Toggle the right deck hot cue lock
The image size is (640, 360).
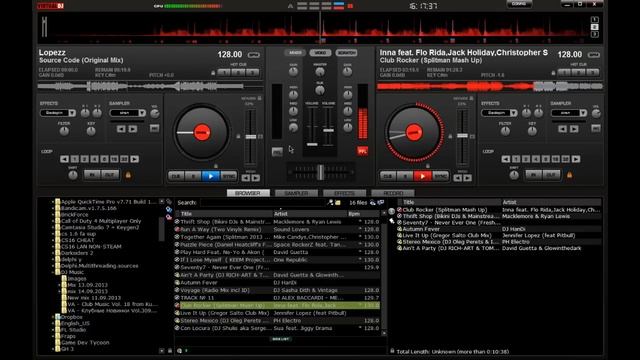point(553,73)
